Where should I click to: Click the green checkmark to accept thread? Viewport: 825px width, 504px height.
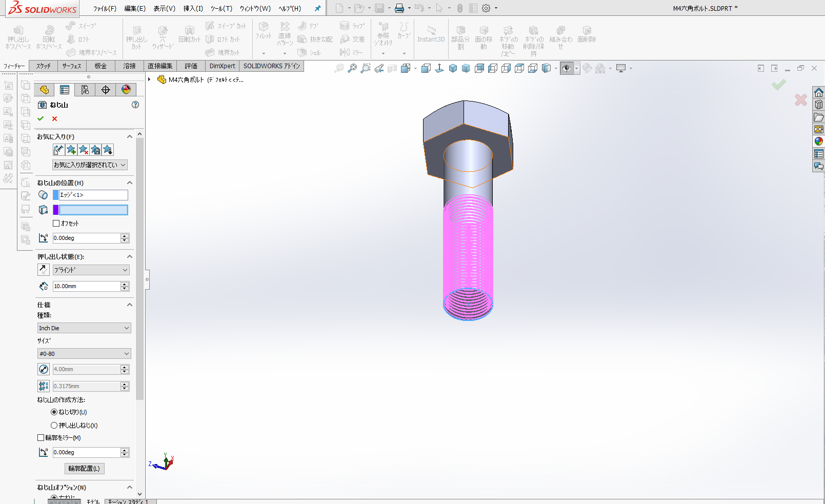[x=41, y=118]
